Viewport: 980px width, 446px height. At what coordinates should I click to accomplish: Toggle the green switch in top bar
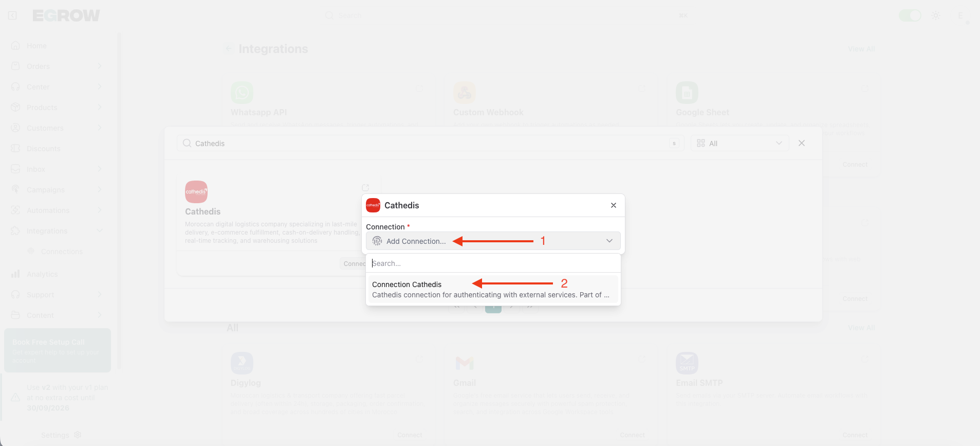point(910,15)
